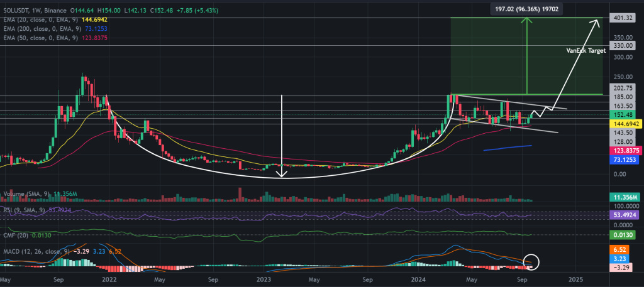Click the SOLUSDT, 1W, Binance symbol title
This screenshot has height=287, width=644.
pyautogui.click(x=34, y=11)
